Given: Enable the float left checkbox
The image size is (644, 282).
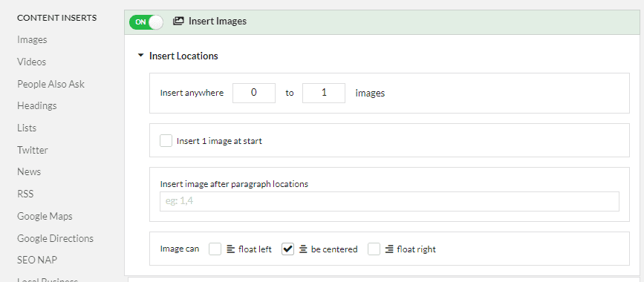Looking at the screenshot, I should [x=215, y=249].
